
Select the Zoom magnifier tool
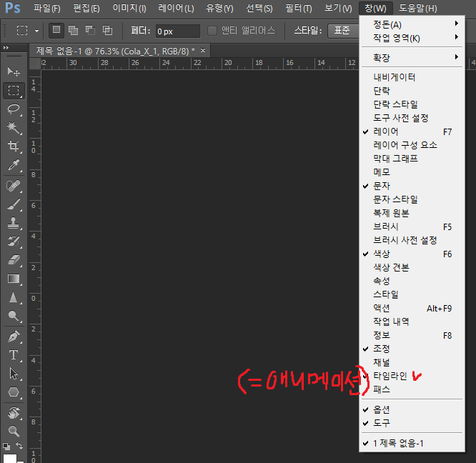coord(14,431)
